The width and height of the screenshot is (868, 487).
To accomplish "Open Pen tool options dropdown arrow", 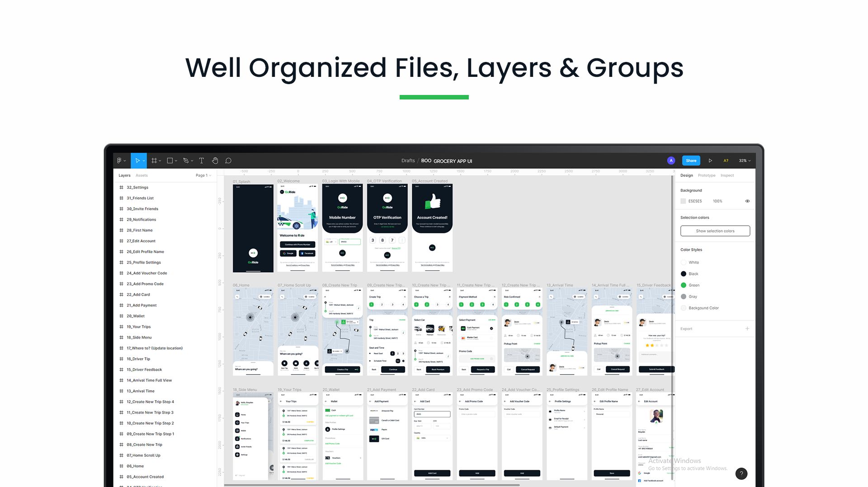I will tap(192, 161).
